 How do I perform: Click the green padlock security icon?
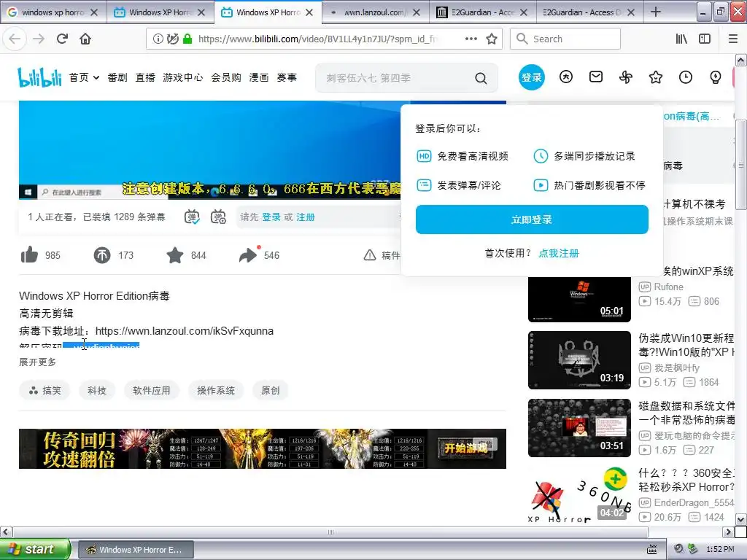click(x=187, y=39)
